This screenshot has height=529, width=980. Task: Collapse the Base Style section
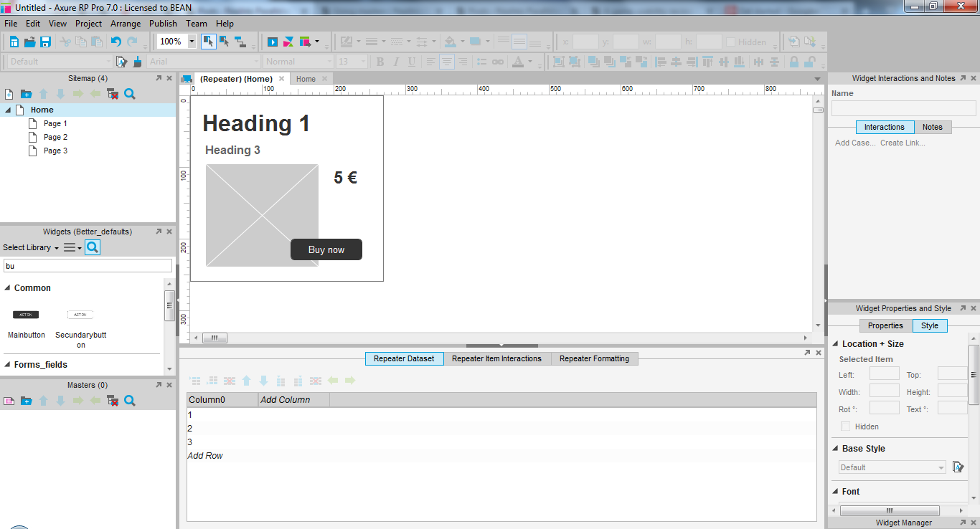point(835,449)
